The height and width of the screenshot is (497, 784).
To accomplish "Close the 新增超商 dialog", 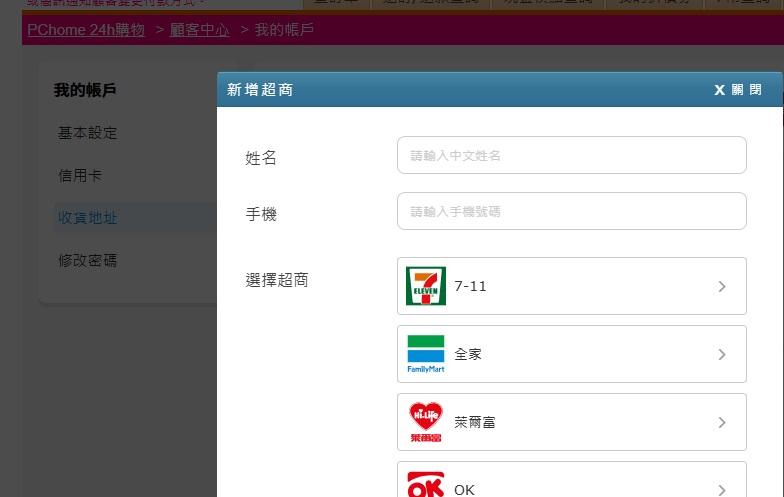I will (x=738, y=90).
